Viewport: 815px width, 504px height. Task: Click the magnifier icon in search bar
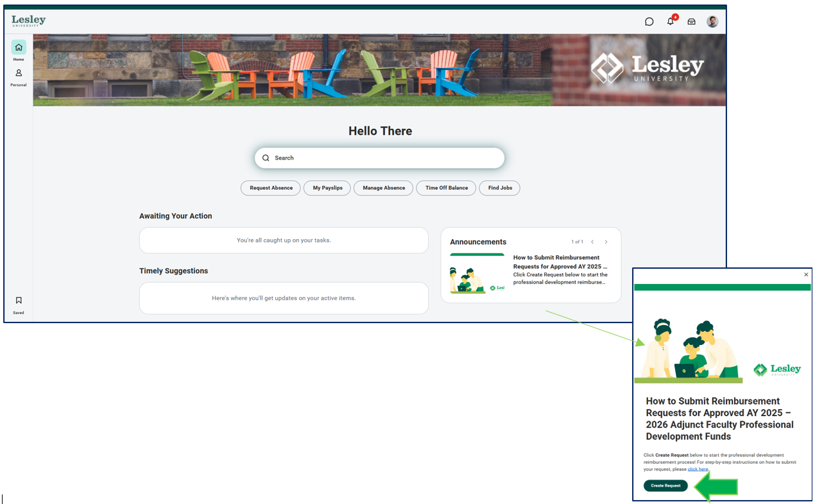[x=266, y=158]
